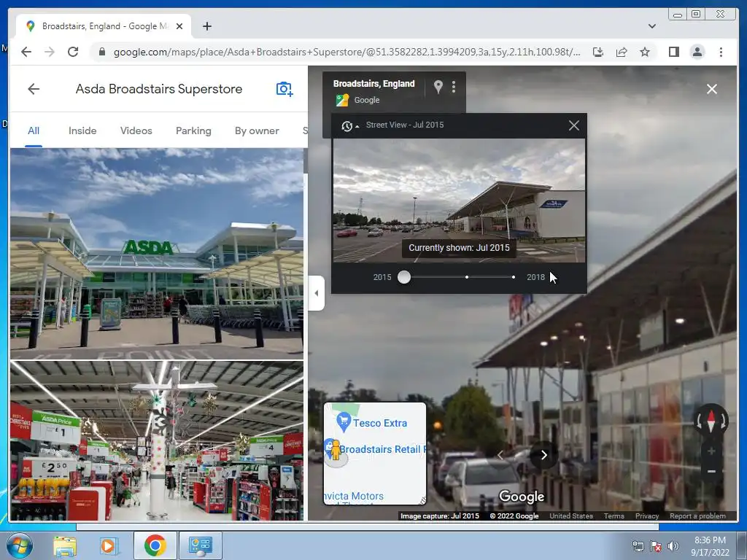747x560 pixels.
Task: Click the Chrome forward navigation arrow
Action: point(50,52)
